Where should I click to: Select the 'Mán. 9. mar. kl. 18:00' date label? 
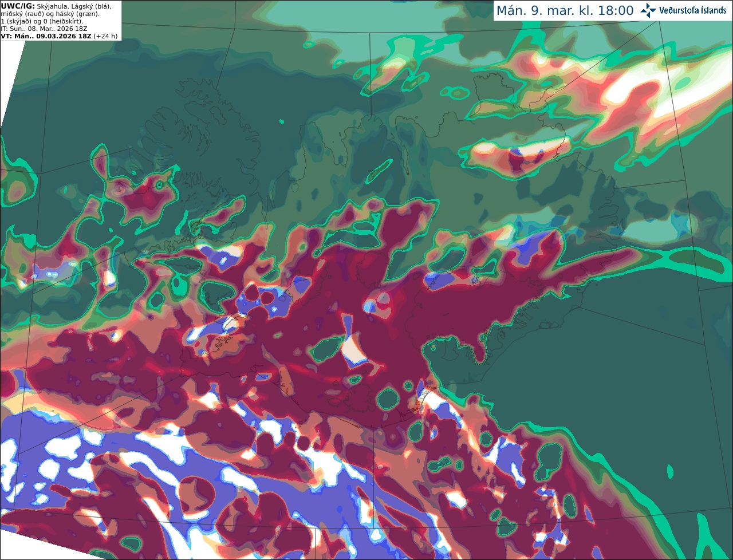(565, 11)
